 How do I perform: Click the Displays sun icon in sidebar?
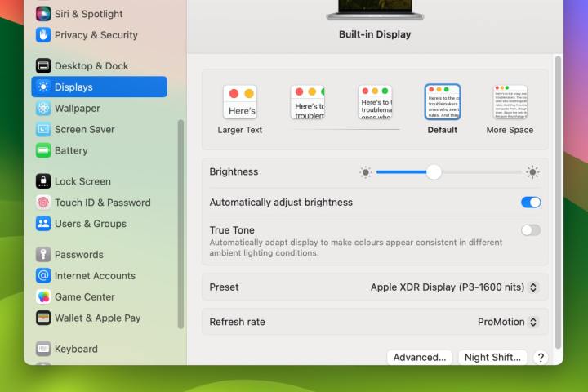coord(43,87)
